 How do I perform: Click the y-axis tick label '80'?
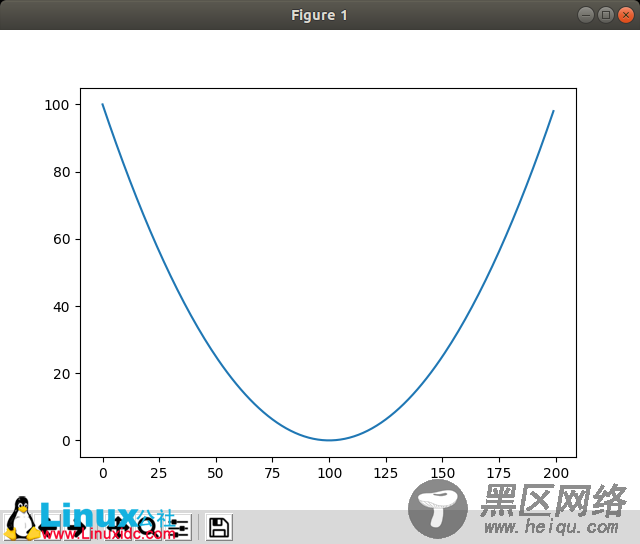click(61, 172)
